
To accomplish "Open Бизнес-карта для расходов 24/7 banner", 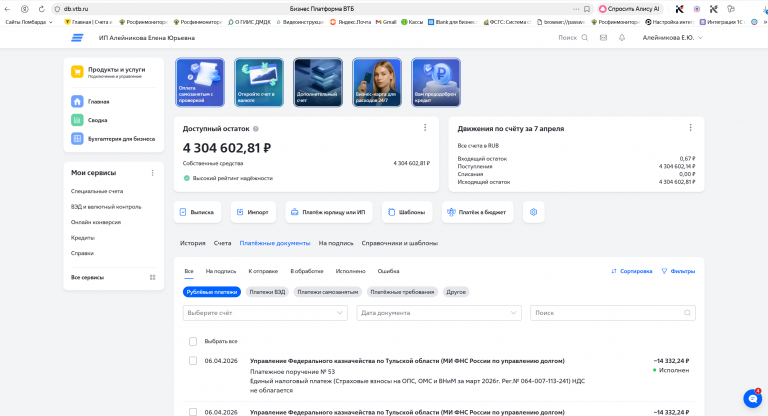I will click(x=377, y=82).
